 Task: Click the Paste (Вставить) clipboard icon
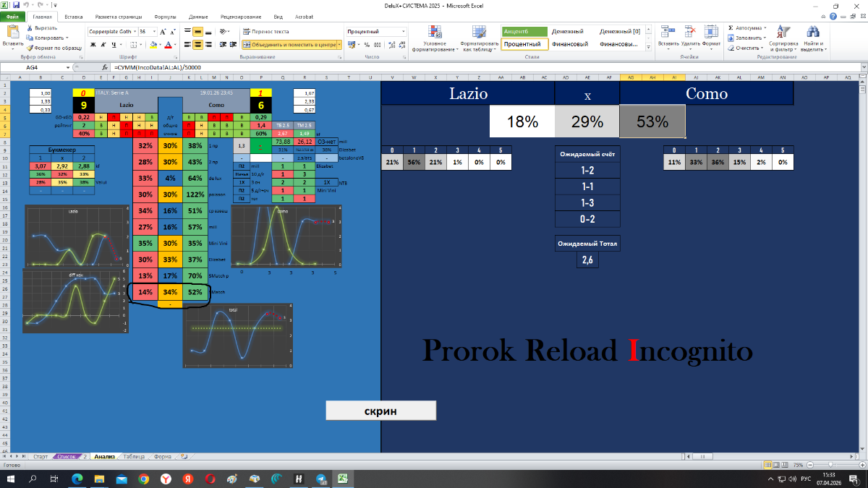[x=12, y=33]
